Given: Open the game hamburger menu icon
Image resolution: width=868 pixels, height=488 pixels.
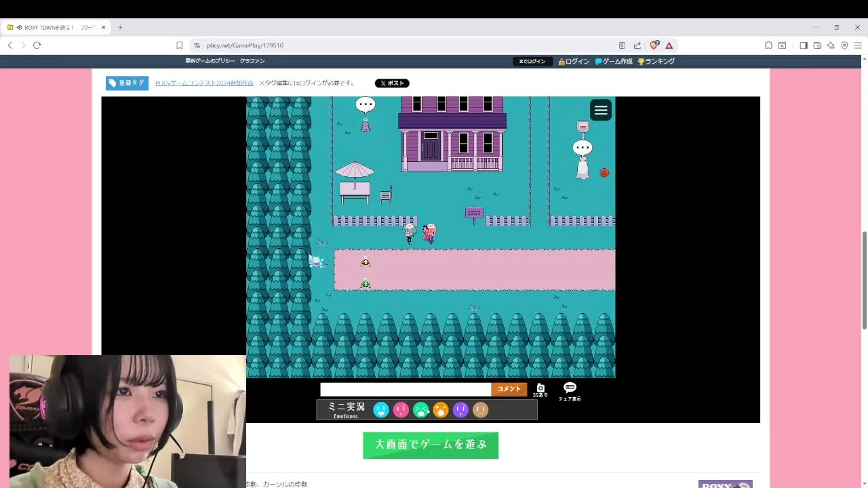Looking at the screenshot, I should (x=601, y=110).
